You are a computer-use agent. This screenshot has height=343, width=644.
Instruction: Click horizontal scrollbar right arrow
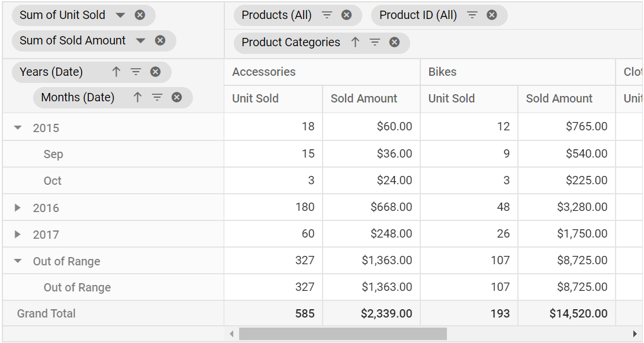[636, 334]
